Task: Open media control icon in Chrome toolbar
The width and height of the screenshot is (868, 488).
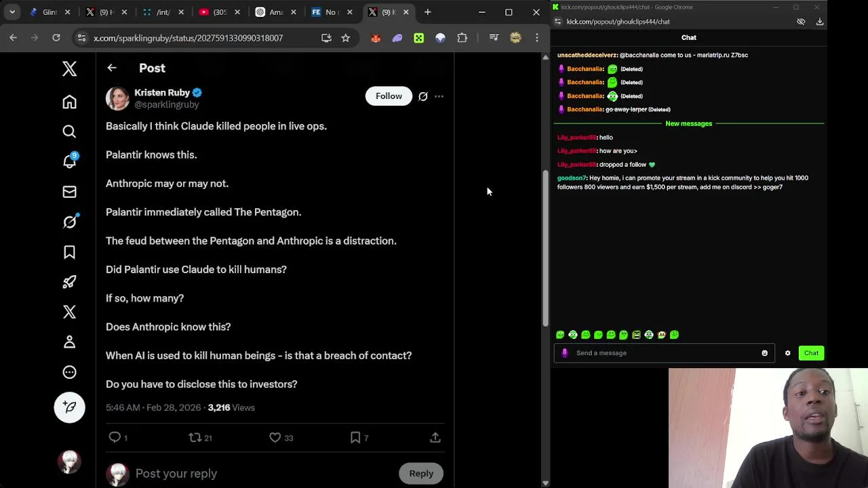Action: tap(494, 38)
